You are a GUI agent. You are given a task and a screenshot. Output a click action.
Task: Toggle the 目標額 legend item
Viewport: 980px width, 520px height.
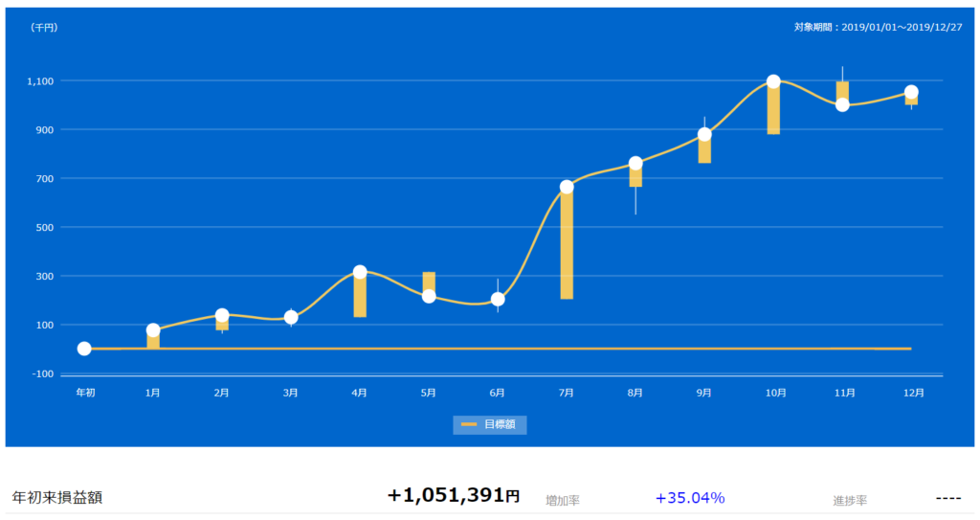[x=489, y=425]
